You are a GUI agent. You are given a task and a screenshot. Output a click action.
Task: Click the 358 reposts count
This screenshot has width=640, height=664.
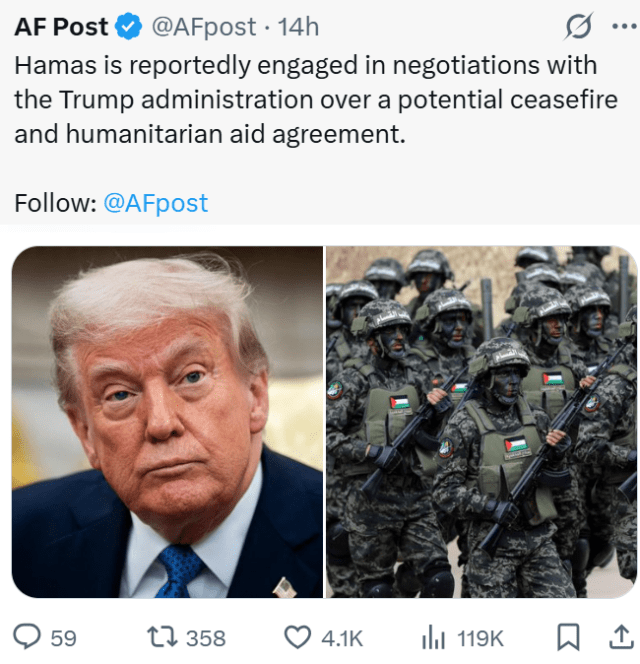pyautogui.click(x=206, y=638)
